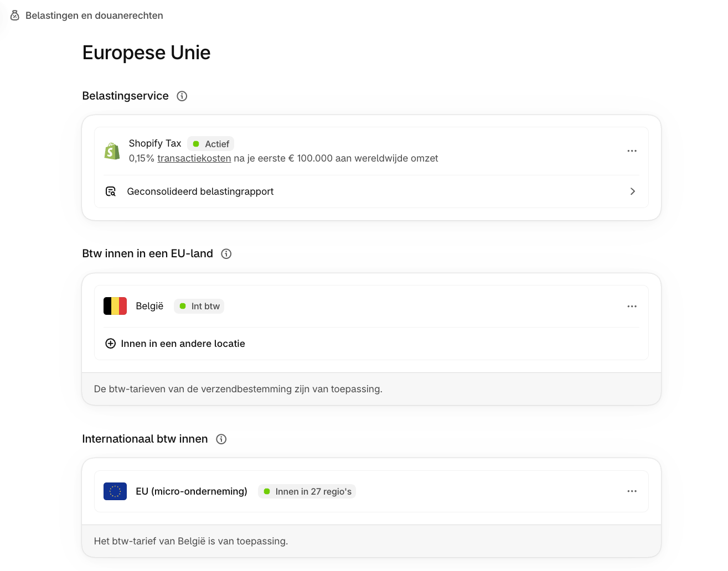Click the Int btw status badge
The image size is (728, 571).
(x=199, y=306)
